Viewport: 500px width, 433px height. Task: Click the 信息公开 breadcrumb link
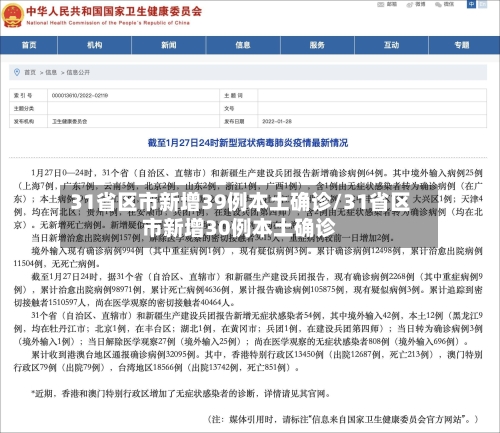pyautogui.click(x=78, y=72)
